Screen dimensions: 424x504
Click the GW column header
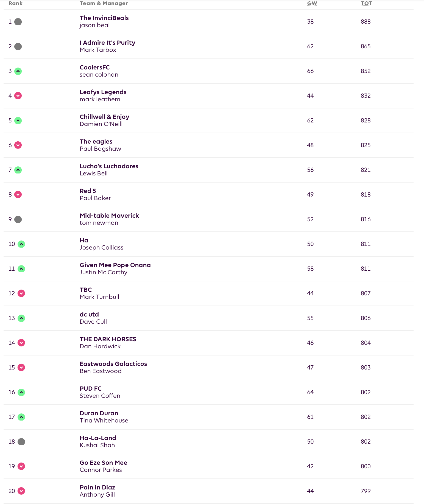pyautogui.click(x=312, y=3)
